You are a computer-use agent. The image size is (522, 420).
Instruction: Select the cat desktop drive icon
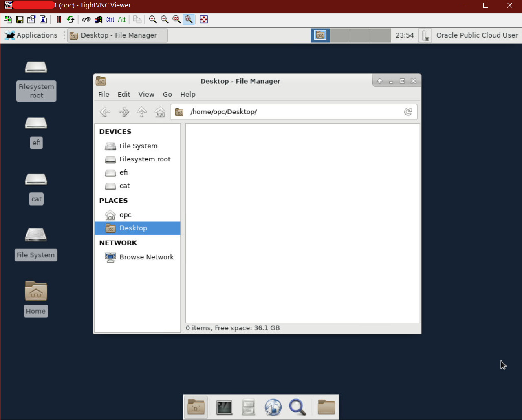36,188
